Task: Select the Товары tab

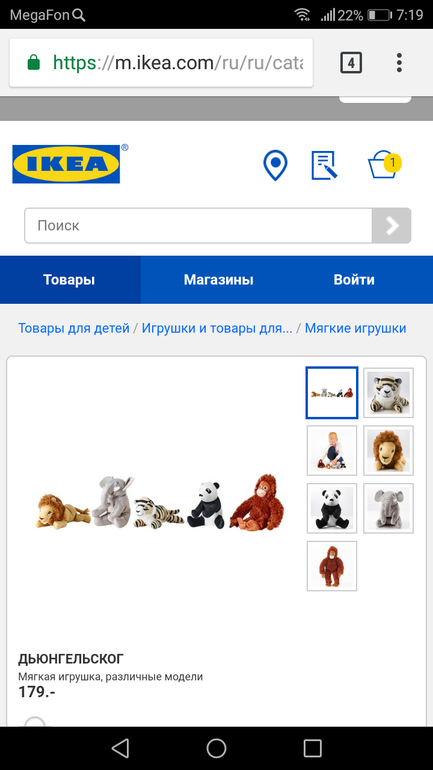Action: 69,280
